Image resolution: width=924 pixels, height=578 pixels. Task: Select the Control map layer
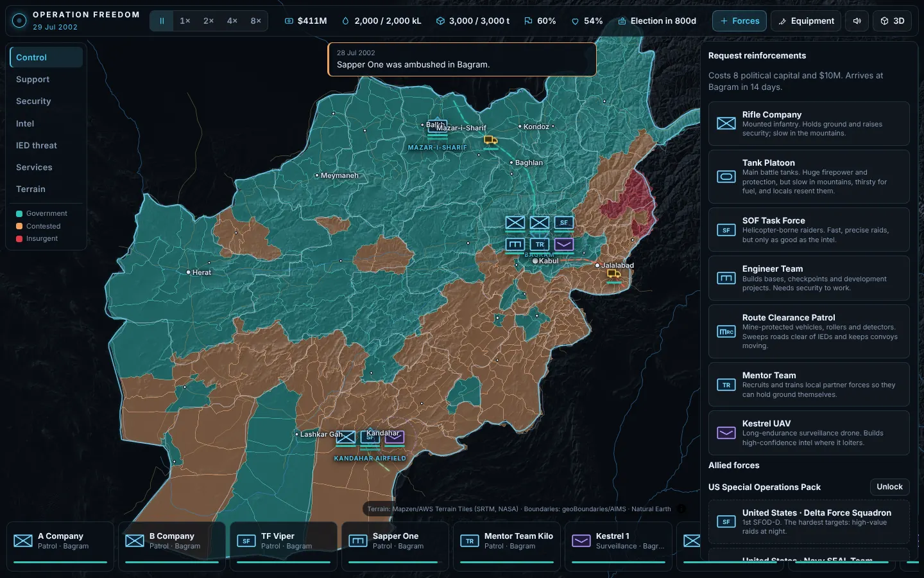46,57
